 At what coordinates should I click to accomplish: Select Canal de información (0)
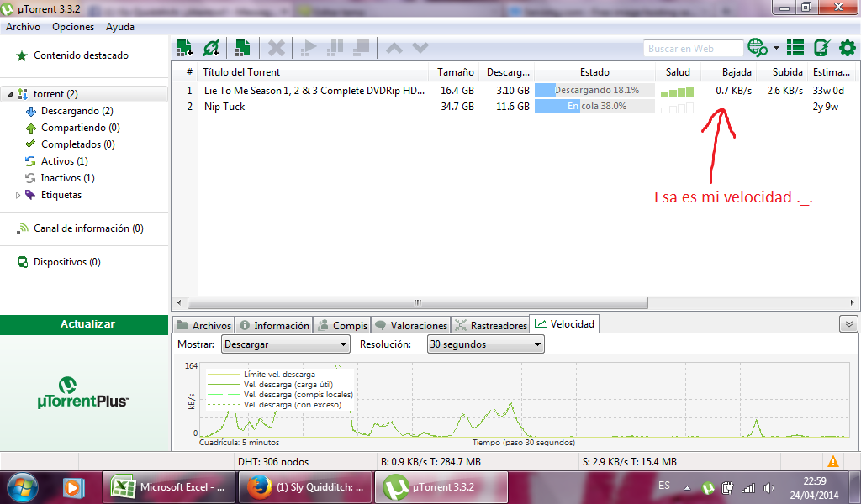(x=87, y=228)
